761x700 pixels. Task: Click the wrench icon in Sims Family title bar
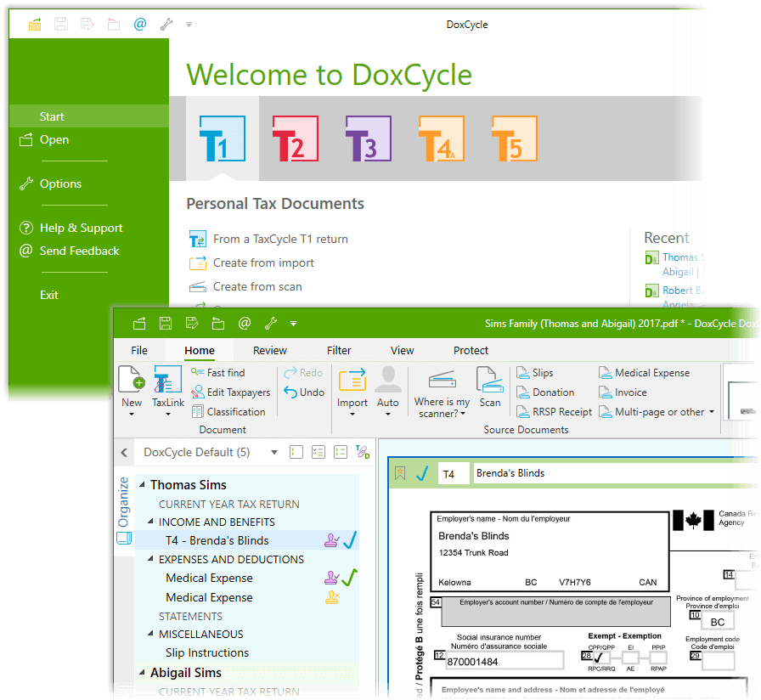point(271,324)
